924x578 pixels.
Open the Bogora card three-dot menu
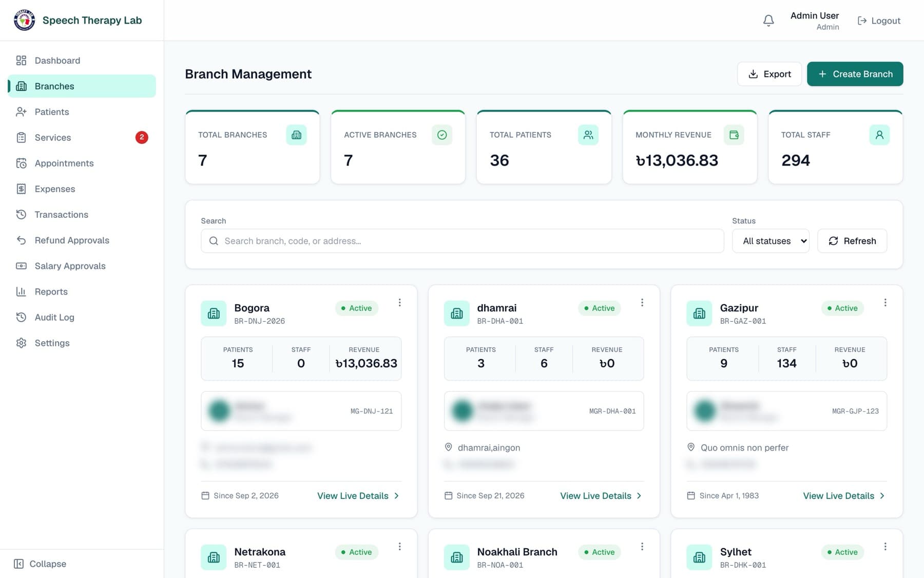click(x=399, y=303)
